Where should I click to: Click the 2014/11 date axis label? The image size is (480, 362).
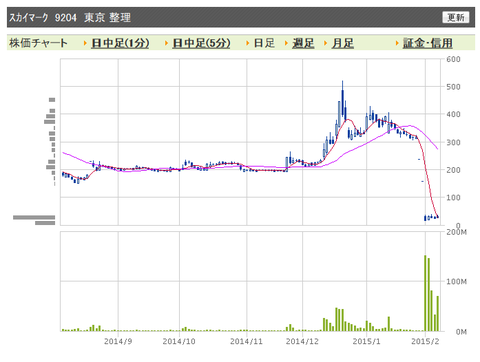point(246,341)
